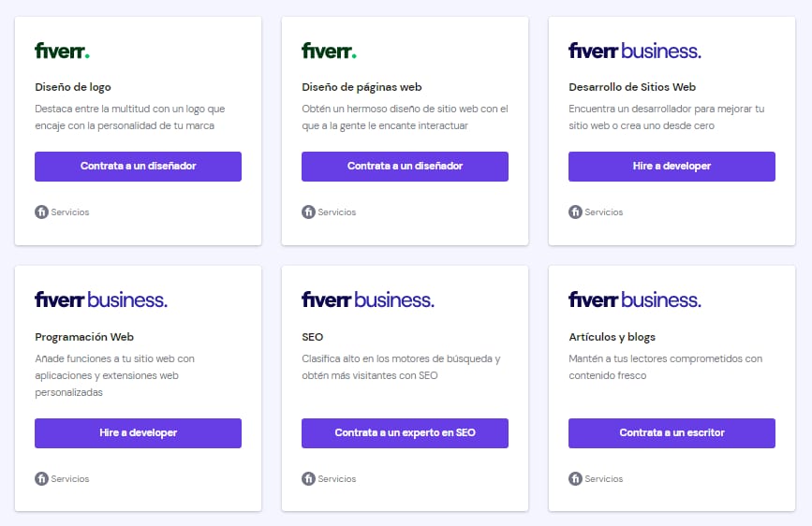Hit Hire a developer under Programación Web
Image resolution: width=812 pixels, height=526 pixels.
(x=138, y=433)
